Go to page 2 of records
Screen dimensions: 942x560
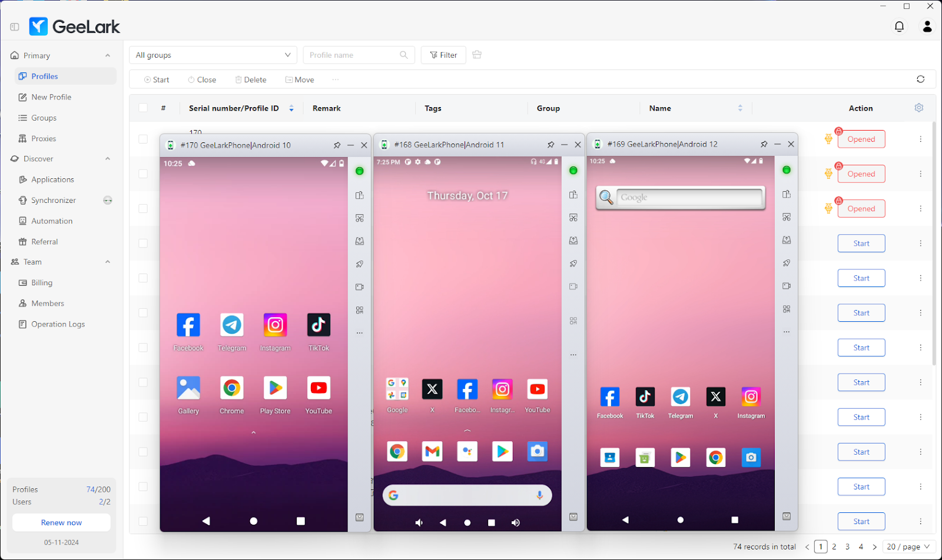pyautogui.click(x=834, y=546)
